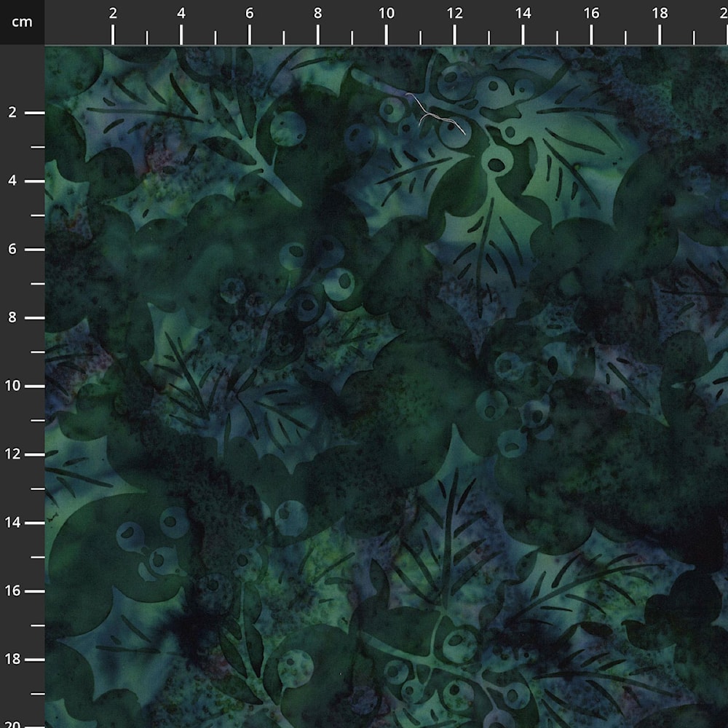Select the 8 mark on left ruler
This screenshot has width=728, height=728.
tap(13, 317)
